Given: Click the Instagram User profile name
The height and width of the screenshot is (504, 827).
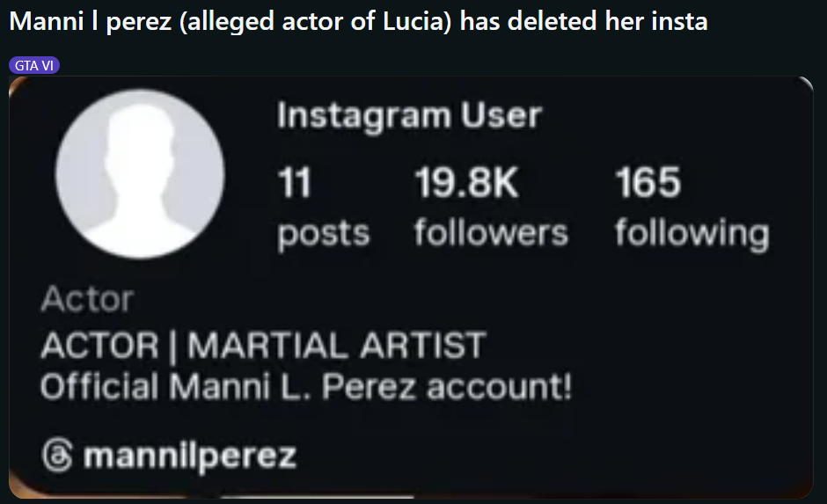Looking at the screenshot, I should click(409, 115).
